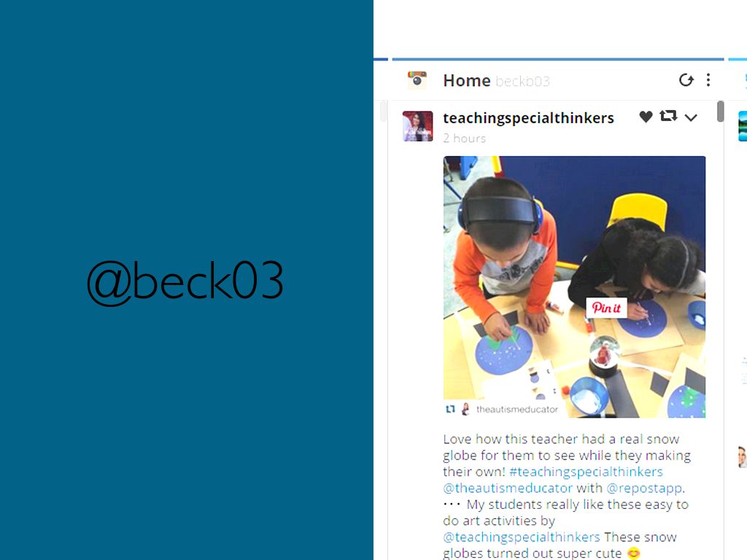Click theautismeducator avatar on photo
The width and height of the screenshot is (747, 560).
[466, 409]
